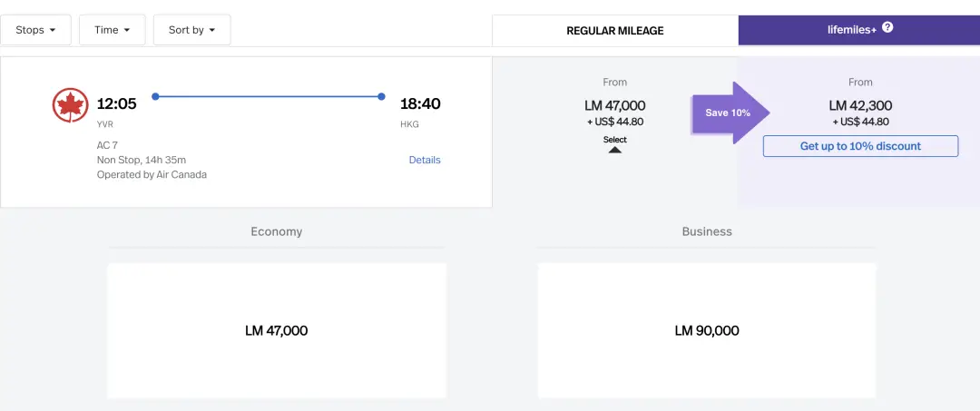Viewport: 980px width, 411px height.
Task: Open the Stops filter dropdown
Action: coord(36,30)
